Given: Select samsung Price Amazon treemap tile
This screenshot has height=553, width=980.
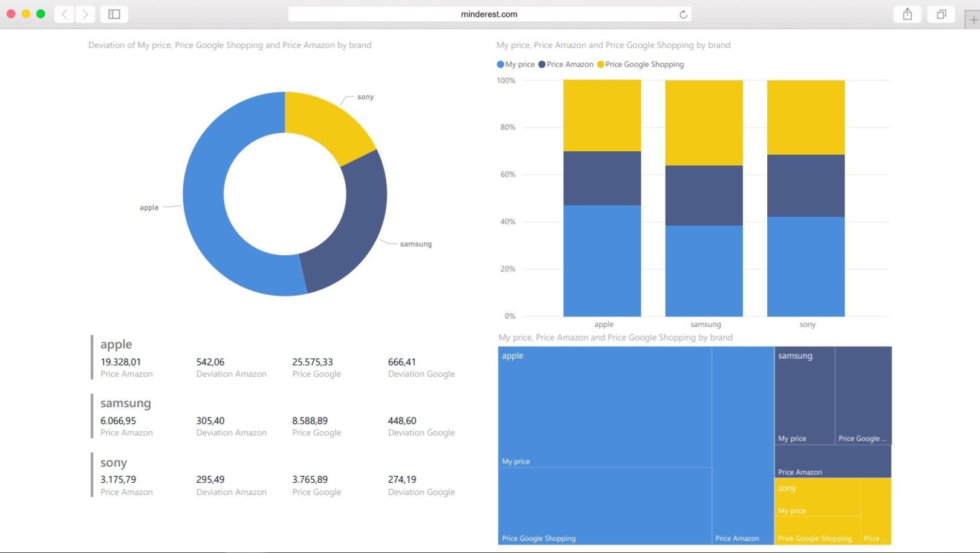Looking at the screenshot, I should (x=833, y=461).
